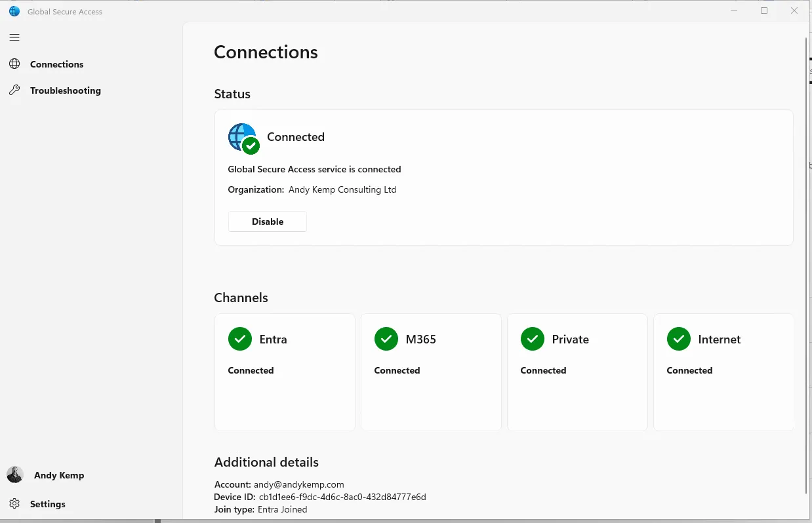Maximize the Global Secure Access window
Viewport: 812px width, 523px height.
[764, 10]
